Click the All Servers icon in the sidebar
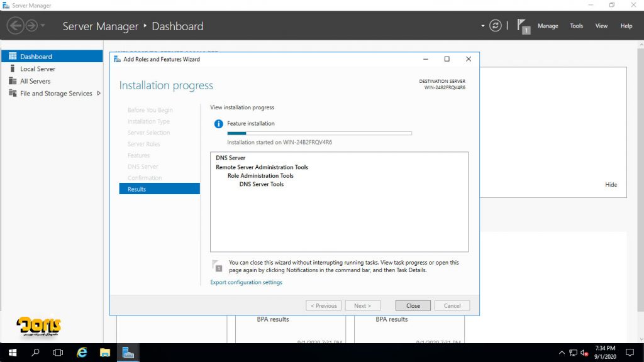This screenshot has height=362, width=644. tap(13, 81)
